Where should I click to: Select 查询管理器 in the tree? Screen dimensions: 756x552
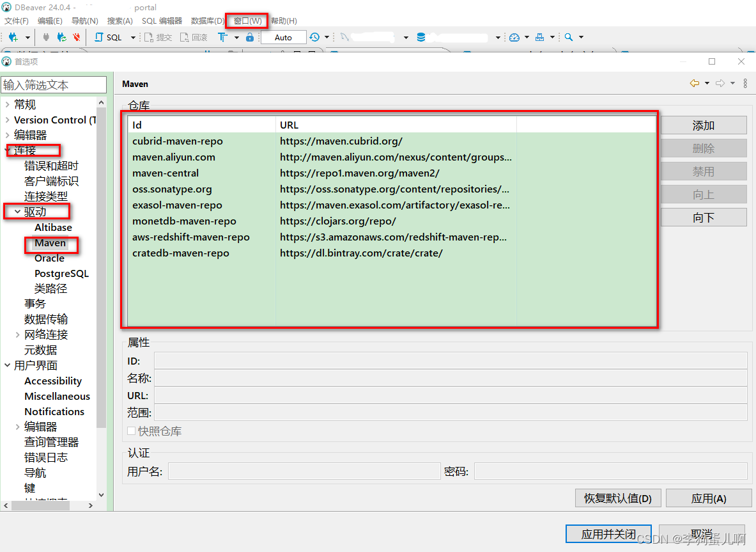[51, 442]
